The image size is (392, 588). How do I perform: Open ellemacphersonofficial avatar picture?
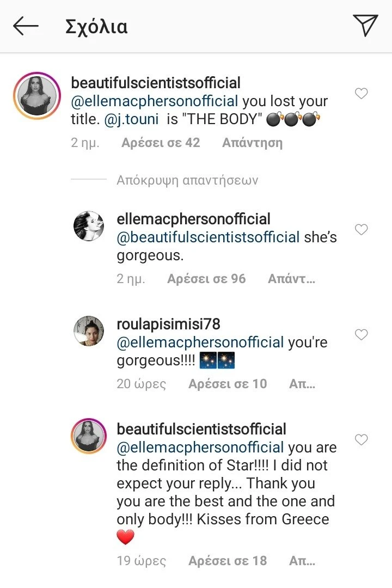click(x=89, y=225)
